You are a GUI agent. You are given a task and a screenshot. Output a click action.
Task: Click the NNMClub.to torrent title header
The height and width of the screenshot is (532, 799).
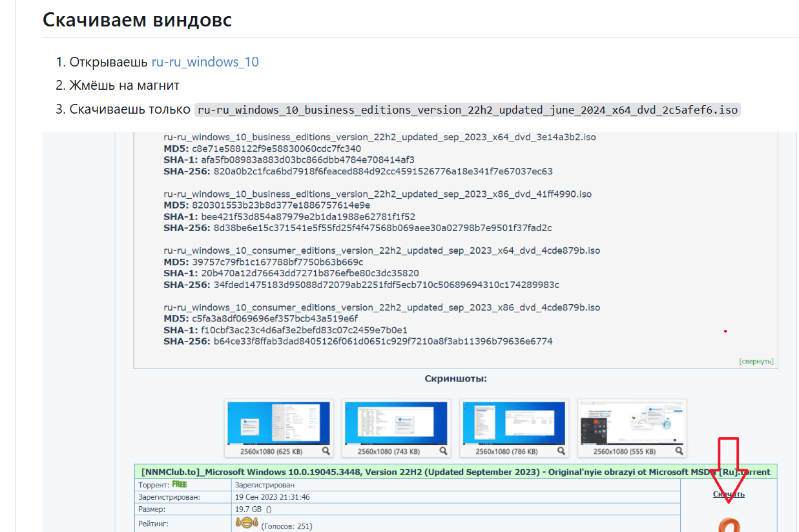(456, 472)
